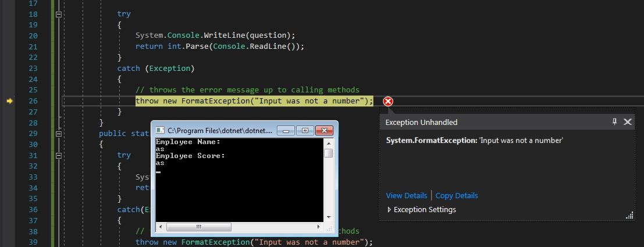The image size is (644, 247).
Task: Click the console window title bar icon
Action: (x=160, y=130)
